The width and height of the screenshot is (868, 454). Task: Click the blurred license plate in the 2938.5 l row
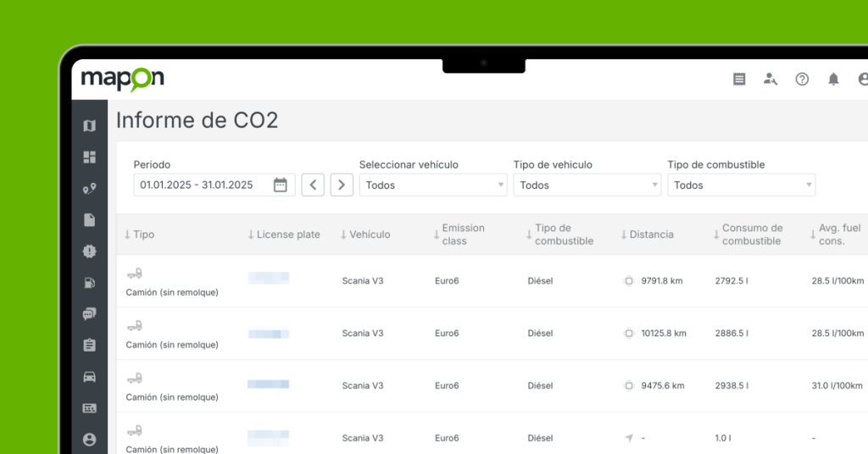pyautogui.click(x=268, y=384)
